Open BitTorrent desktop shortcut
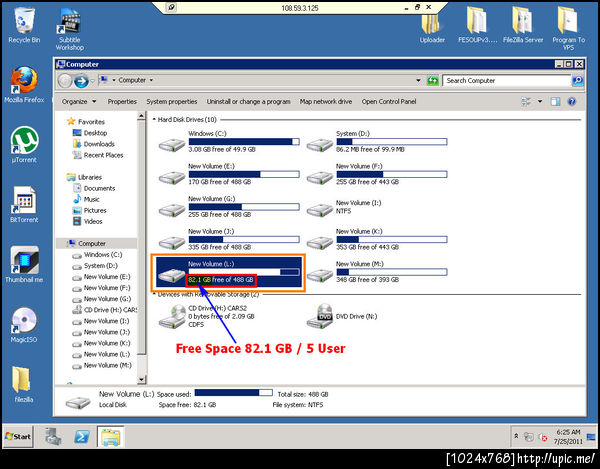Screen dimensions: 600x469 click(24, 204)
